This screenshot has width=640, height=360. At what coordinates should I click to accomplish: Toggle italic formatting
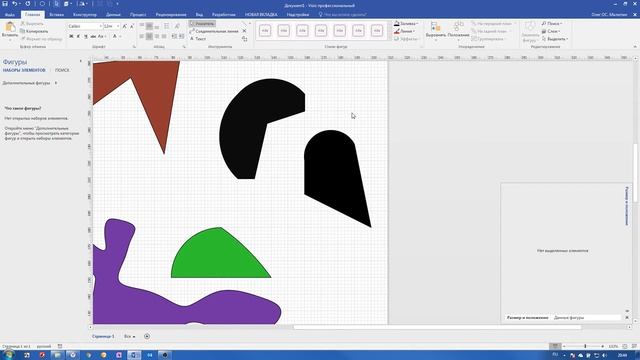[78, 36]
